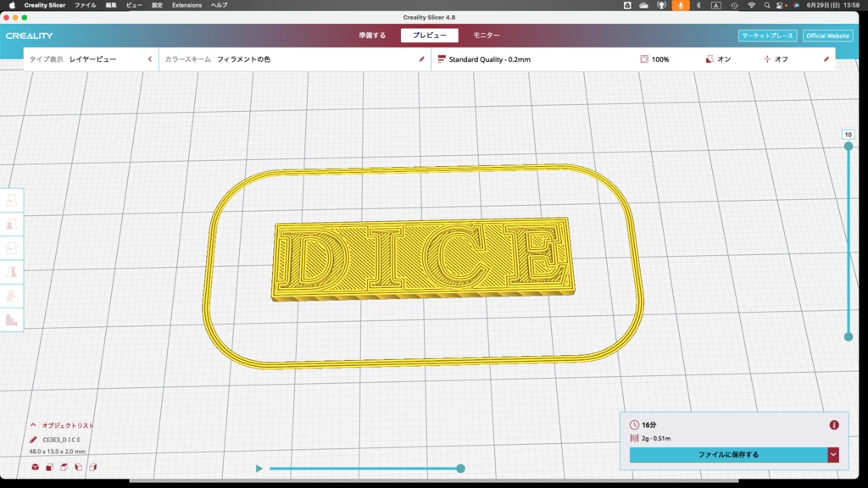Click the Control Center icon in menu bar

[x=781, y=5]
